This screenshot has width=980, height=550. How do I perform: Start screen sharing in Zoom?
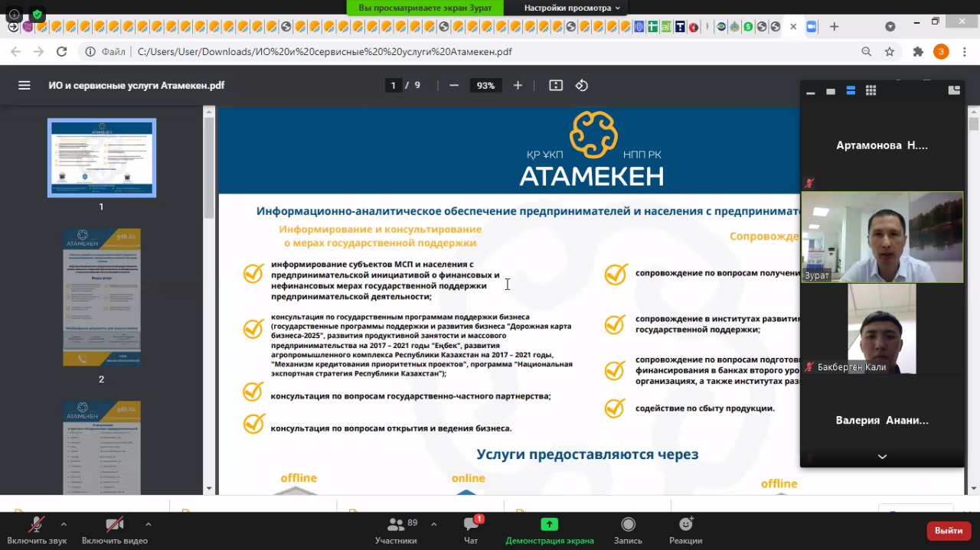click(x=549, y=529)
